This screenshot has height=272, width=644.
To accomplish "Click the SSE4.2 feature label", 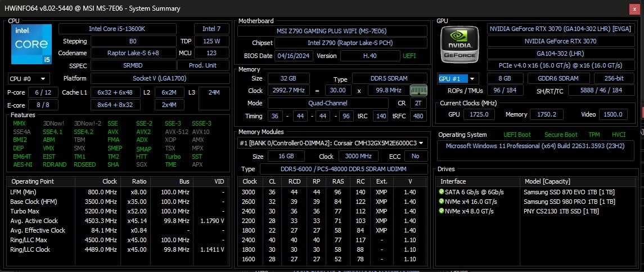I will tap(83, 132).
